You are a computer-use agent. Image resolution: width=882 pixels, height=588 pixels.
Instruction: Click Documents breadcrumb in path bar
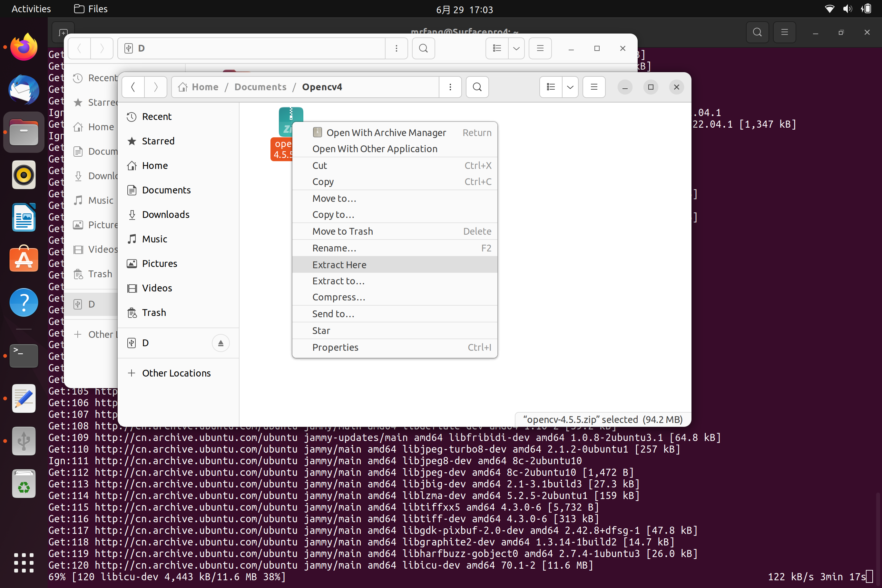click(x=260, y=87)
